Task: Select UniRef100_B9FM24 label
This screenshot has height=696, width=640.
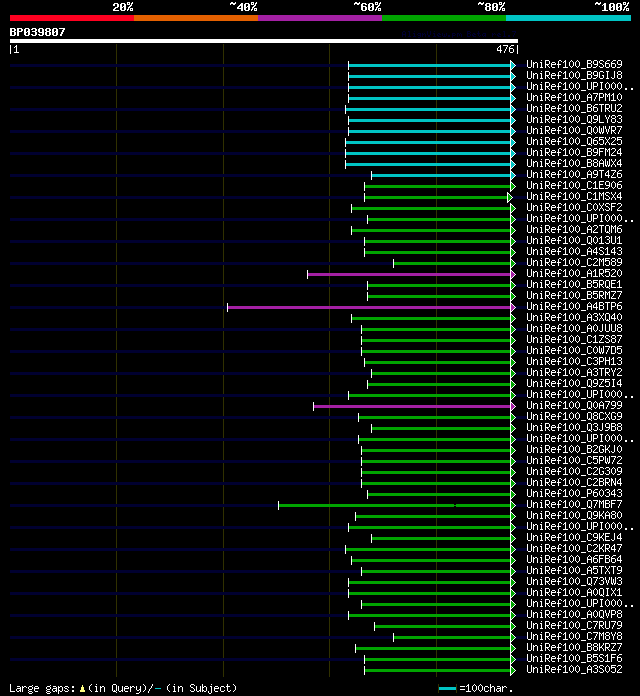Action: coord(574,152)
